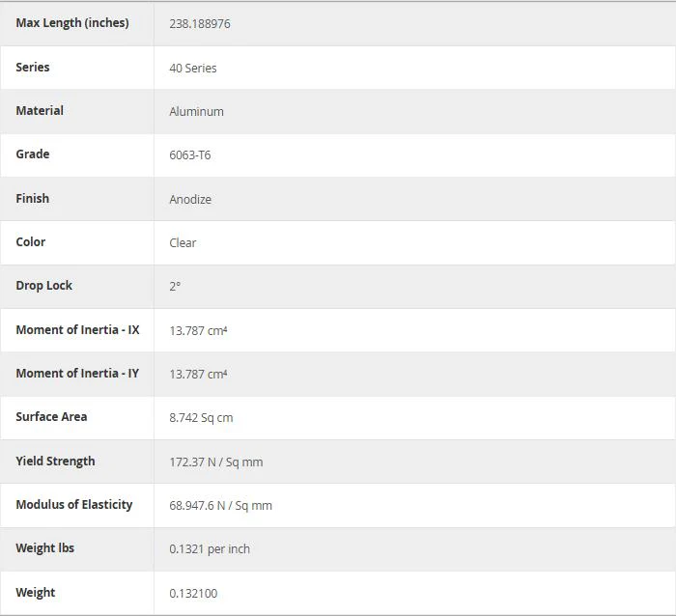Select the 6063-T6 grade value
This screenshot has width=676, height=616.
(189, 155)
